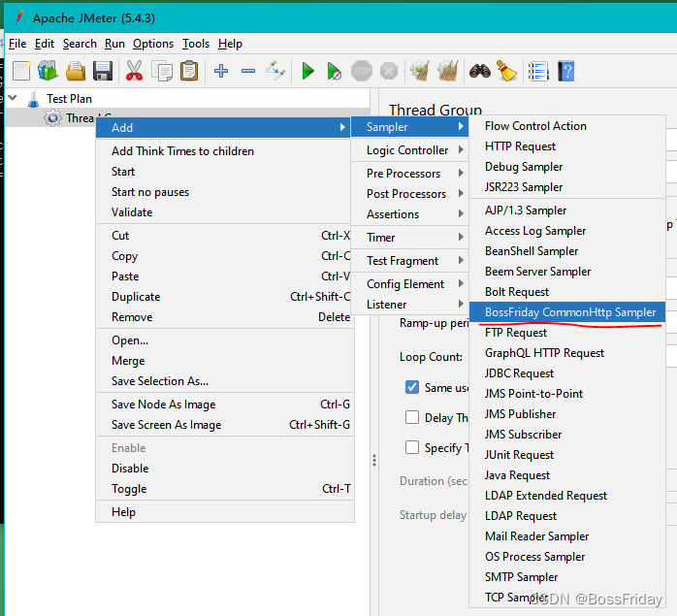This screenshot has width=677, height=616.
Task: Click Remove in context menu
Action: 223,316
